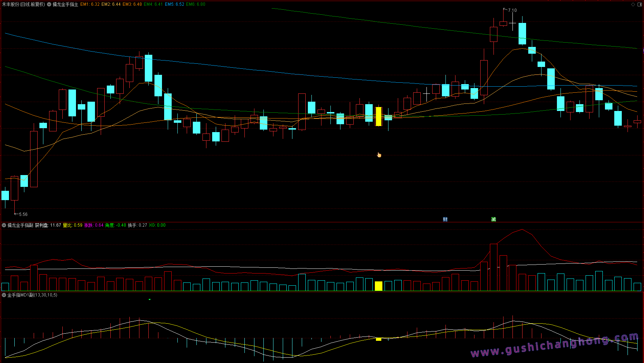Screen dimensions: 644x363
Task: Toggle the side panel icon at top-right
Action: [640, 4]
